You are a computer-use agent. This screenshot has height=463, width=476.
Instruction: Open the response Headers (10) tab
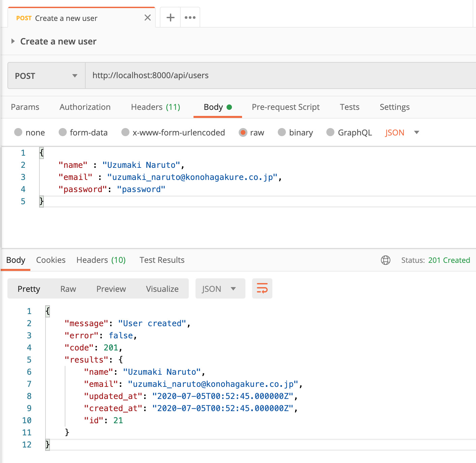pos(101,260)
